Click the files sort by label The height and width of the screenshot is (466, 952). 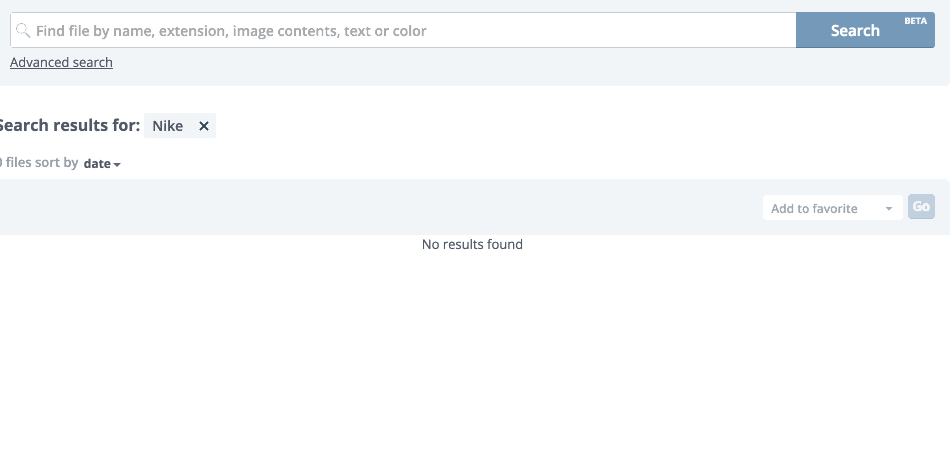pyautogui.click(x=42, y=162)
